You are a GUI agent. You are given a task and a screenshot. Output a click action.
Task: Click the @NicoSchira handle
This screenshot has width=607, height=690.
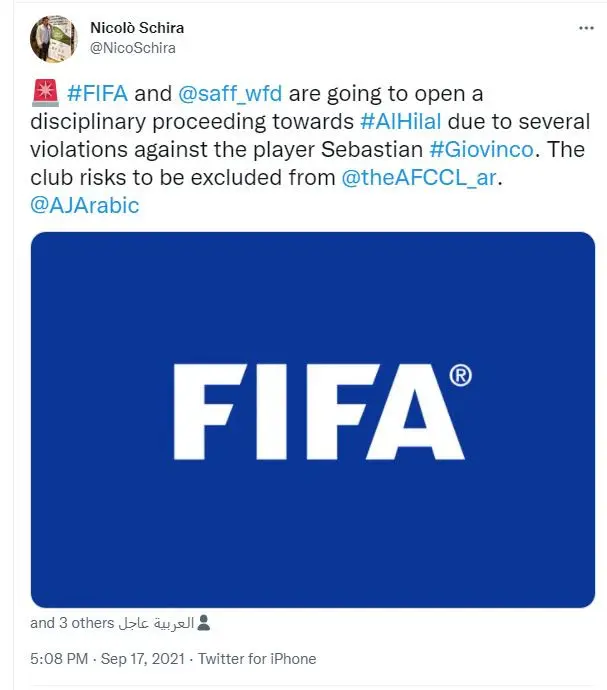coord(133,48)
